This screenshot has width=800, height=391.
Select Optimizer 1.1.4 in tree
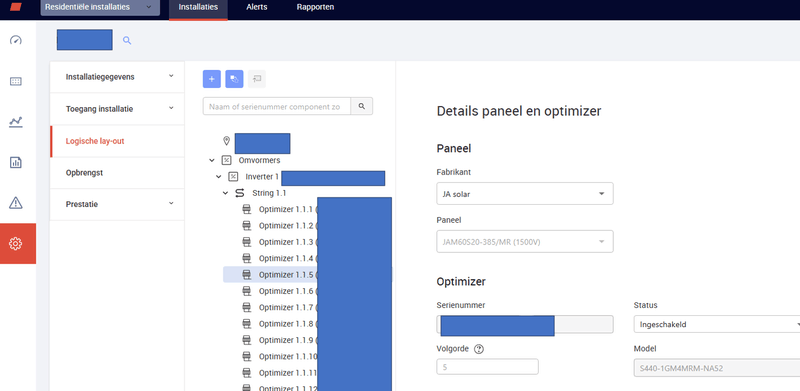tap(286, 258)
